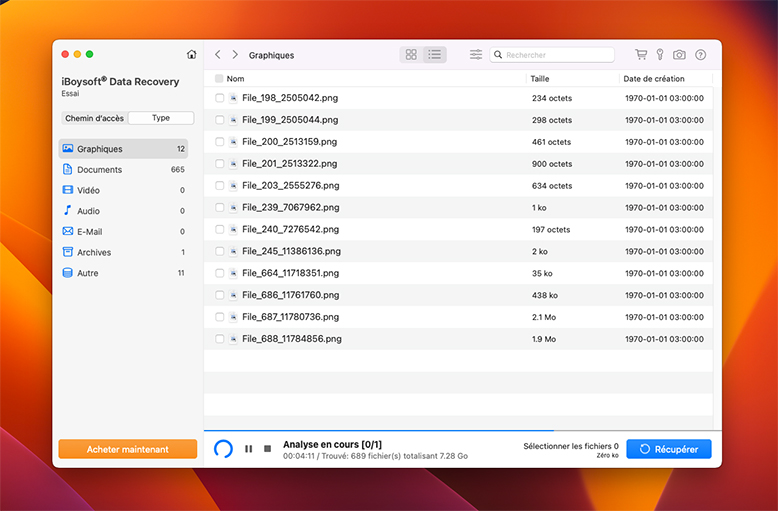The height and width of the screenshot is (511, 778).
Task: Click the scan progress bar
Action: 462,430
